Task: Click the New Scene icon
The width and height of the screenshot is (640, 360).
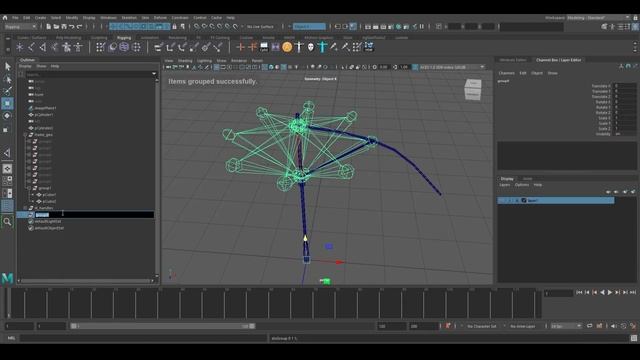Action: pyautogui.click(x=48, y=27)
